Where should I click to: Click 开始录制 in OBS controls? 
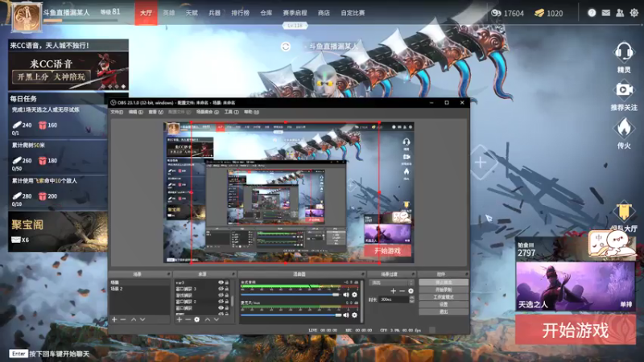[x=444, y=290]
